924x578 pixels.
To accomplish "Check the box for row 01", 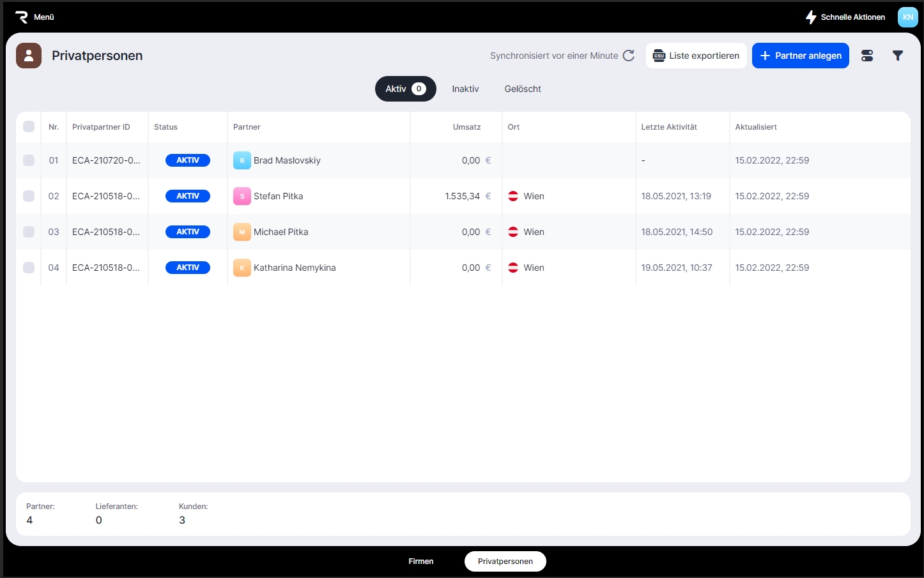I will pyautogui.click(x=29, y=160).
